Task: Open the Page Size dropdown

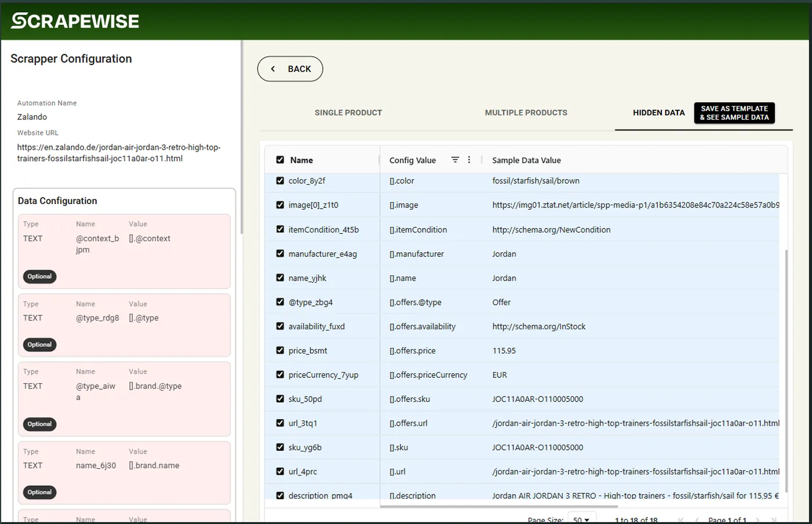Action: pos(581,520)
